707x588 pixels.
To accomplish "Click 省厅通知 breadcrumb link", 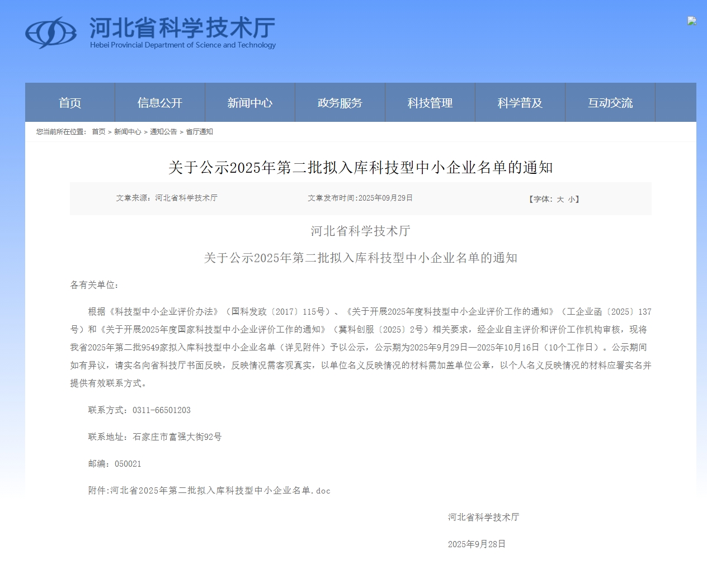I will (199, 132).
